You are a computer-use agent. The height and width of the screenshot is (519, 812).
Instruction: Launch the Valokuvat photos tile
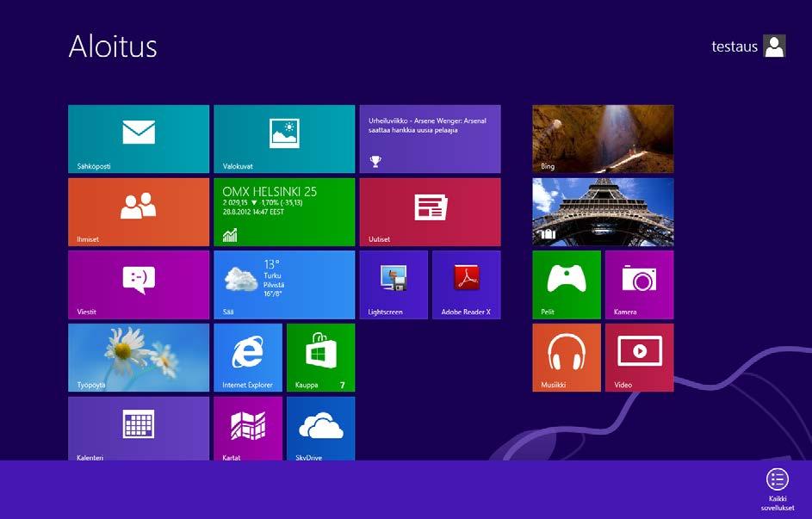coord(284,139)
